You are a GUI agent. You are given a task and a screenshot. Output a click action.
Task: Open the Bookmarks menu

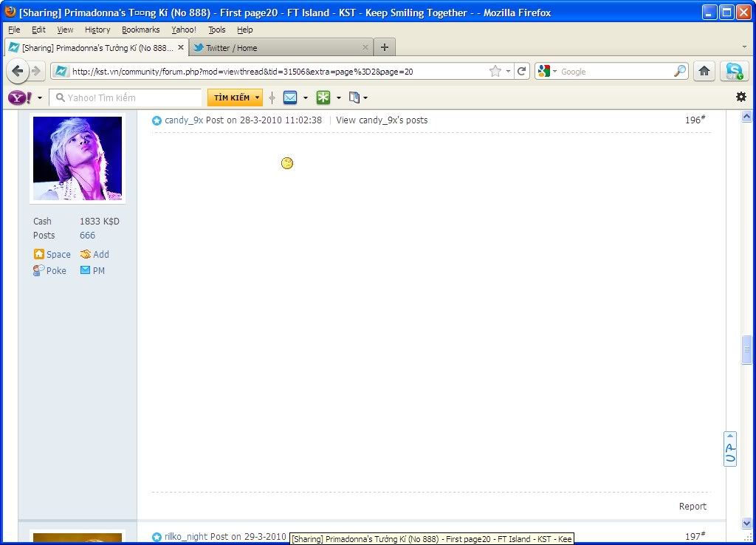click(x=141, y=30)
